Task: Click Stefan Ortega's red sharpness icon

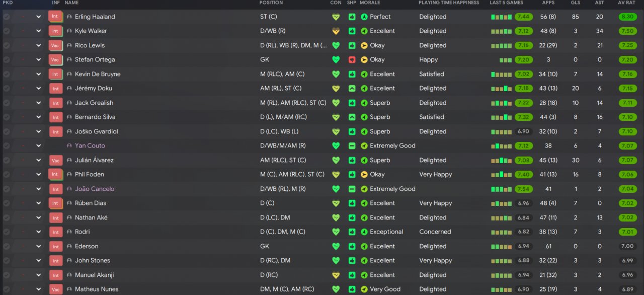Action: point(352,59)
